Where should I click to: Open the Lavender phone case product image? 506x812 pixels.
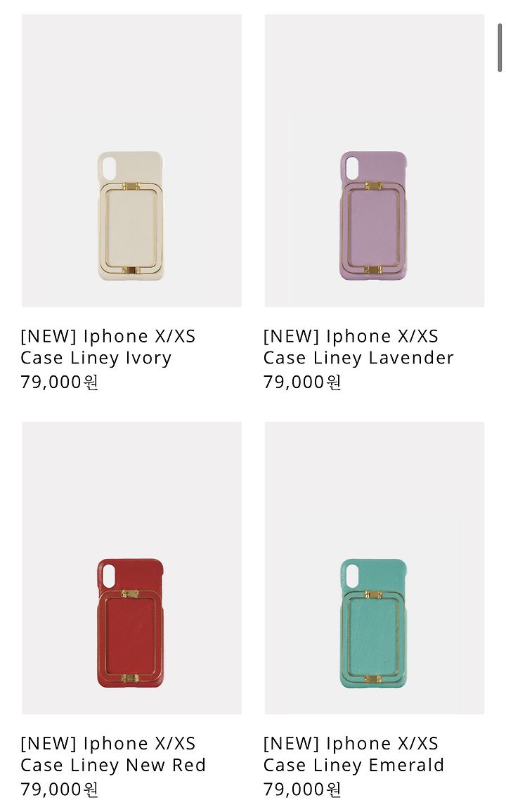375,160
